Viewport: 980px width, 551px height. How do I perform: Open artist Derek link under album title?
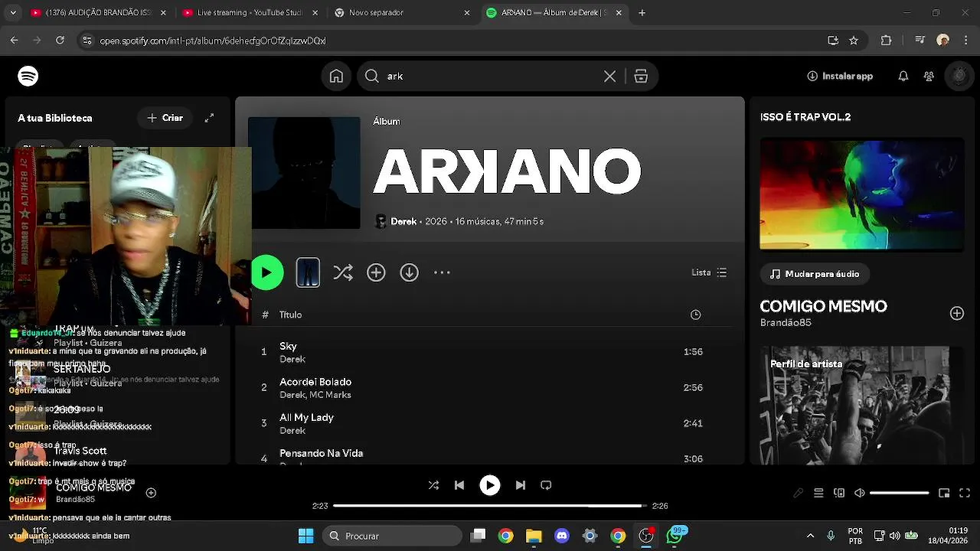pyautogui.click(x=403, y=221)
